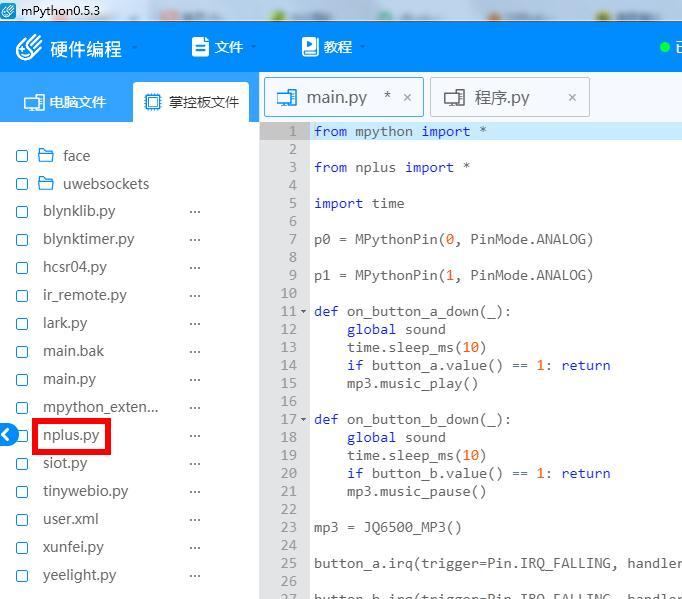
Task: Open more options for nplus.py
Action: click(x=195, y=435)
